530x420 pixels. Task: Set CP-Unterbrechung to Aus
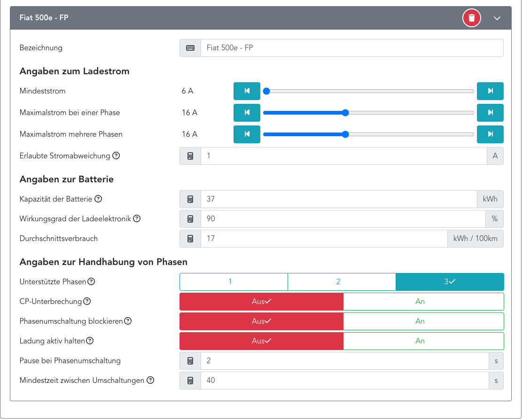pos(261,302)
